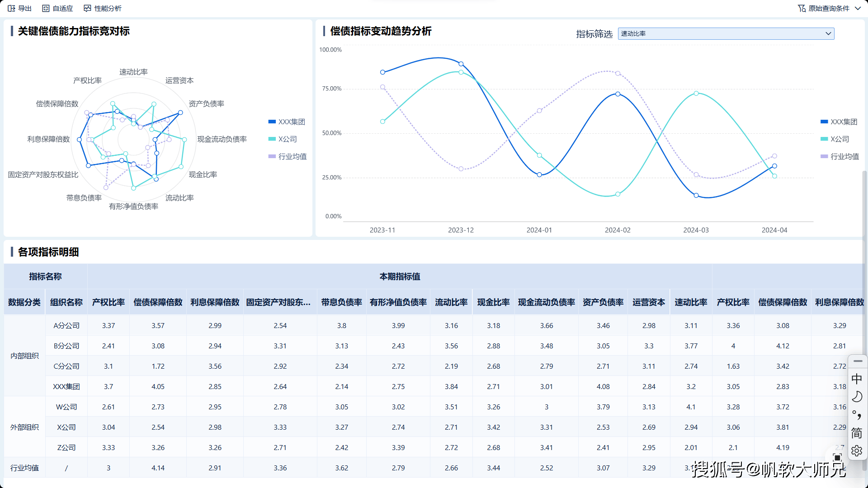Screen dimensions: 868x488
Task: Expand the 原始查询条件 chevron
Action: tap(858, 8)
